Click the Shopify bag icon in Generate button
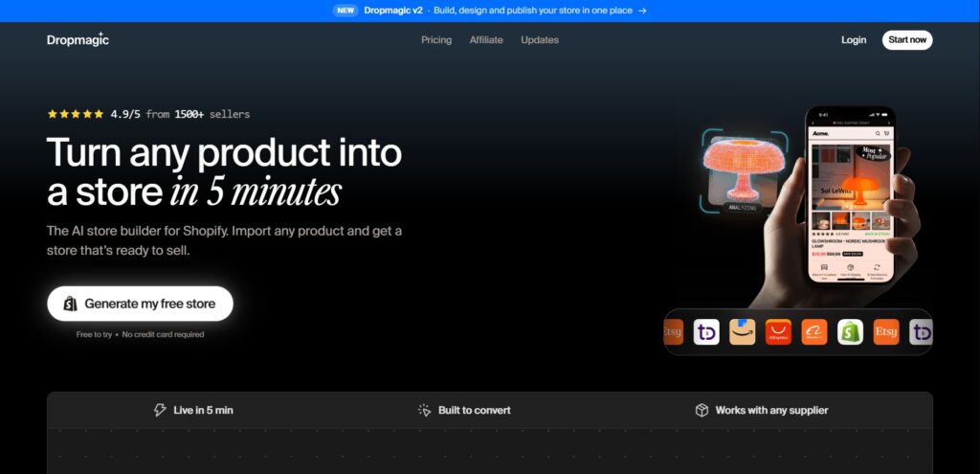 (x=70, y=304)
